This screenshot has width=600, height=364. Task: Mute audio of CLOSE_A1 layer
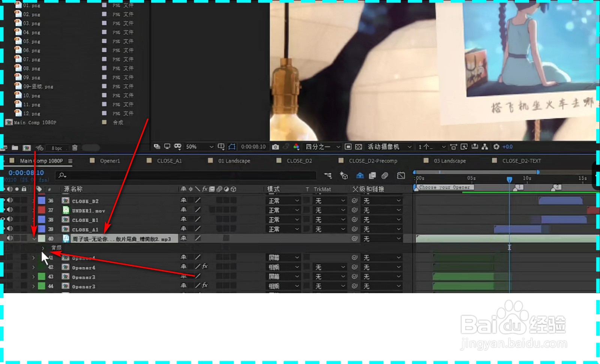tap(10, 228)
